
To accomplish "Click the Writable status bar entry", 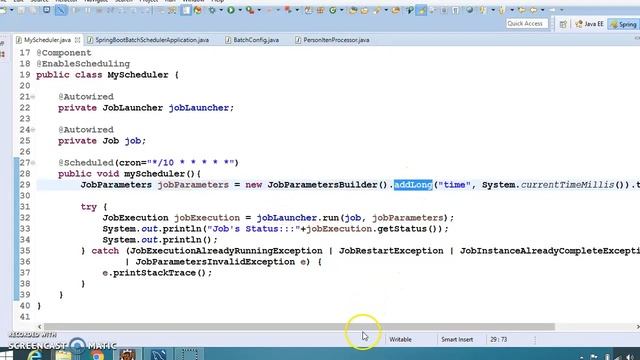I will [400, 339].
